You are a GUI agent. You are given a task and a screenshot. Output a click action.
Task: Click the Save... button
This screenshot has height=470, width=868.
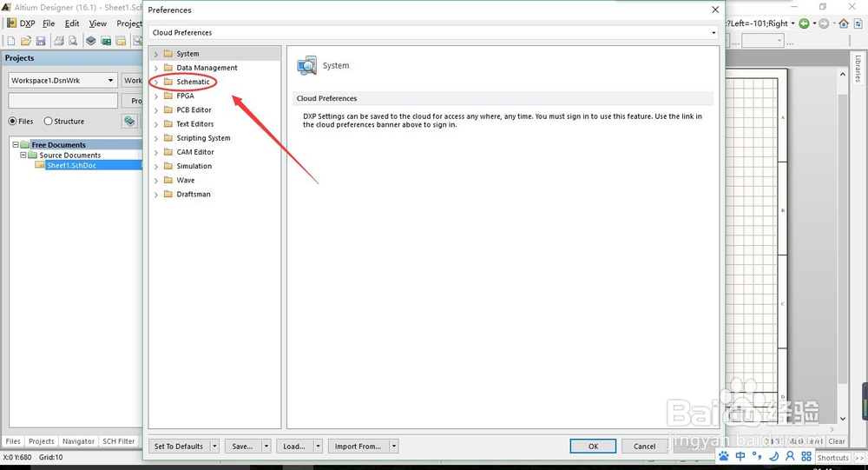tap(242, 447)
